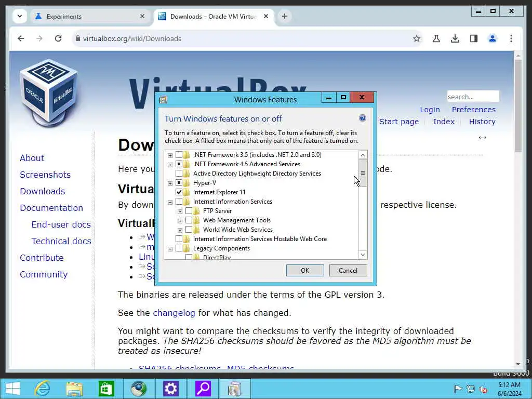The height and width of the screenshot is (399, 532).
Task: Uncheck Internet Explorer 11
Action: [179, 192]
